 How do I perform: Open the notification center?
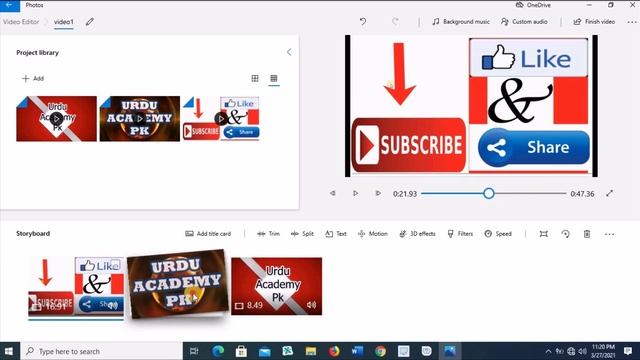(x=628, y=351)
